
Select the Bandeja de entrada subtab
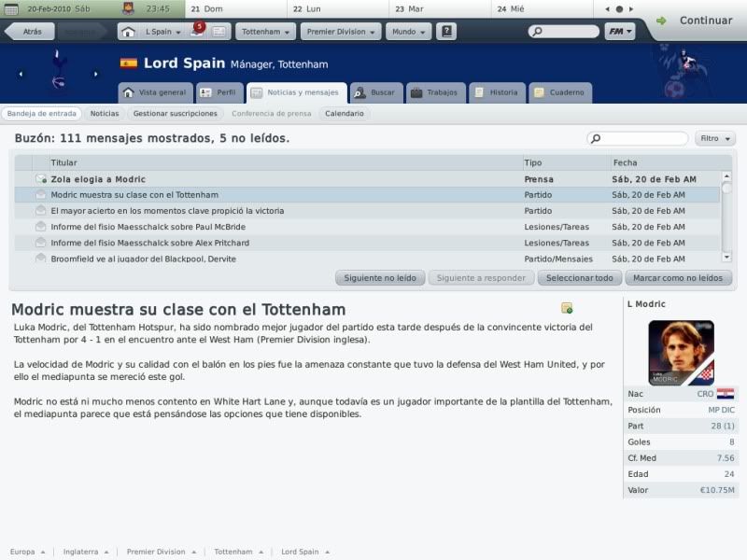pos(41,113)
